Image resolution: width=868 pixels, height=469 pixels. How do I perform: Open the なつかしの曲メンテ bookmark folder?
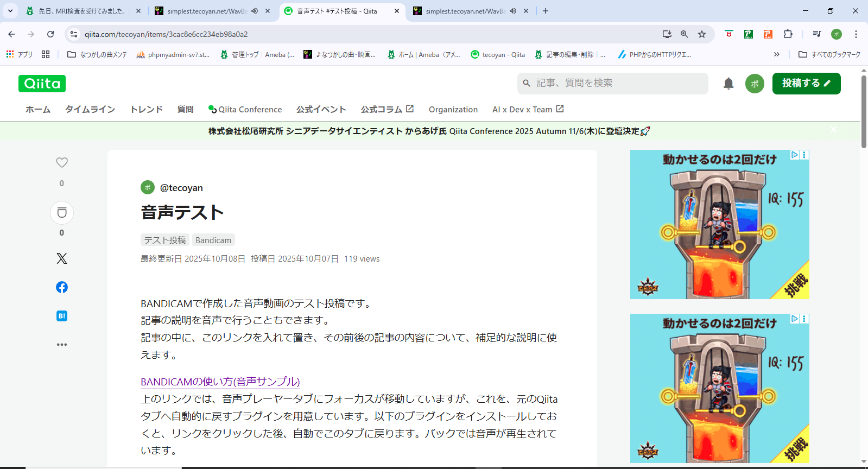click(97, 54)
